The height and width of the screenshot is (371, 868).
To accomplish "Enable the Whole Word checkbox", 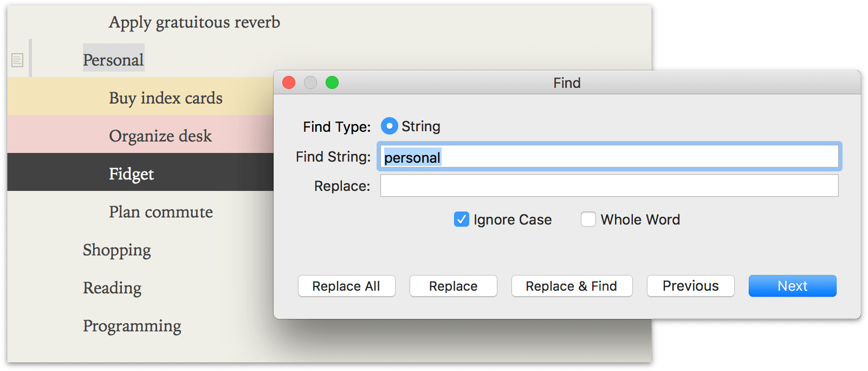I will [588, 220].
